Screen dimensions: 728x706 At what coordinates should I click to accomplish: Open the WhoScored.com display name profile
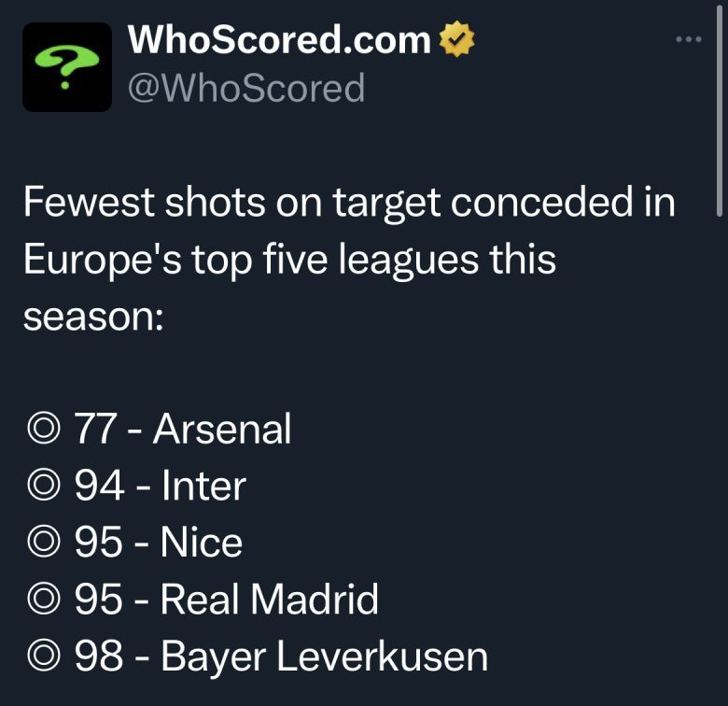[x=279, y=39]
